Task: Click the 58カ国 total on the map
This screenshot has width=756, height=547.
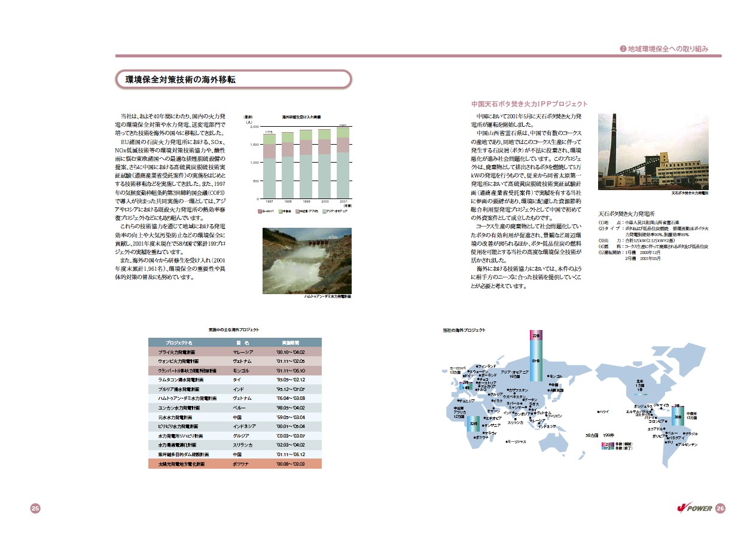Action: [592, 435]
